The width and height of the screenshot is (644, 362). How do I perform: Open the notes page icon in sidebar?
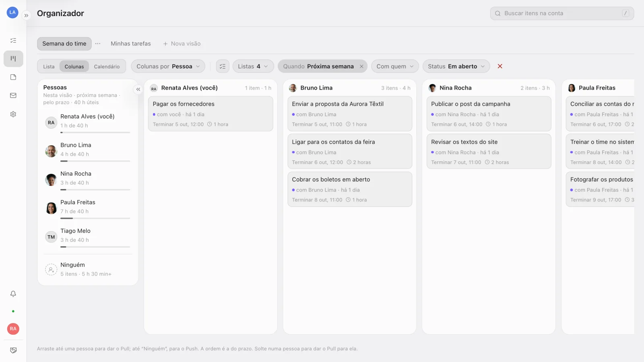tap(13, 77)
